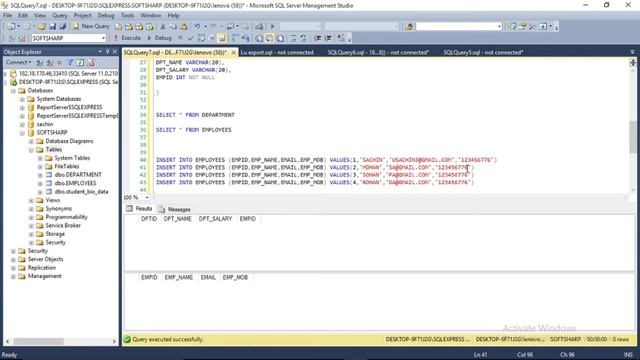Expand the Views folder
Image resolution: width=640 pixels, height=360 pixels.
pos(31,200)
